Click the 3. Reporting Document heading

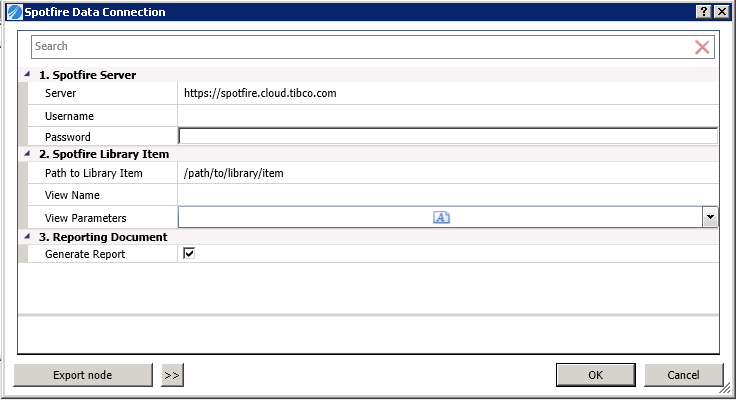pos(103,237)
